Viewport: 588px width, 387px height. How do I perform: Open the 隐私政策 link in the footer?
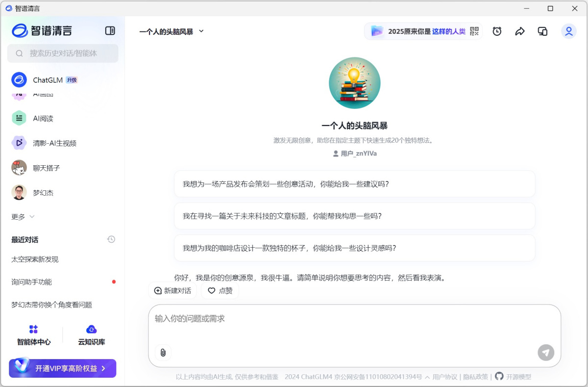pyautogui.click(x=475, y=377)
